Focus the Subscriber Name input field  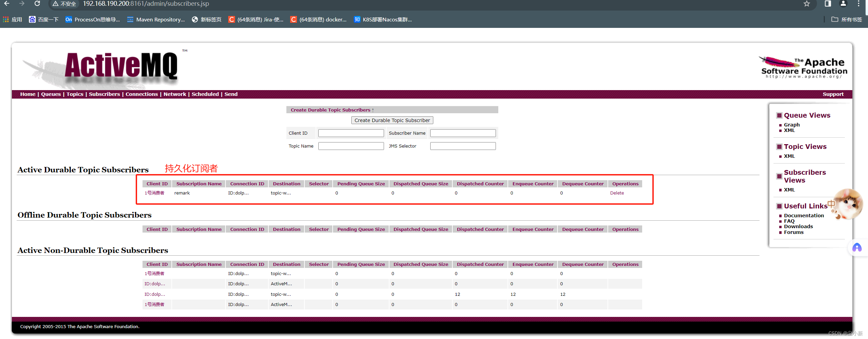tap(463, 133)
